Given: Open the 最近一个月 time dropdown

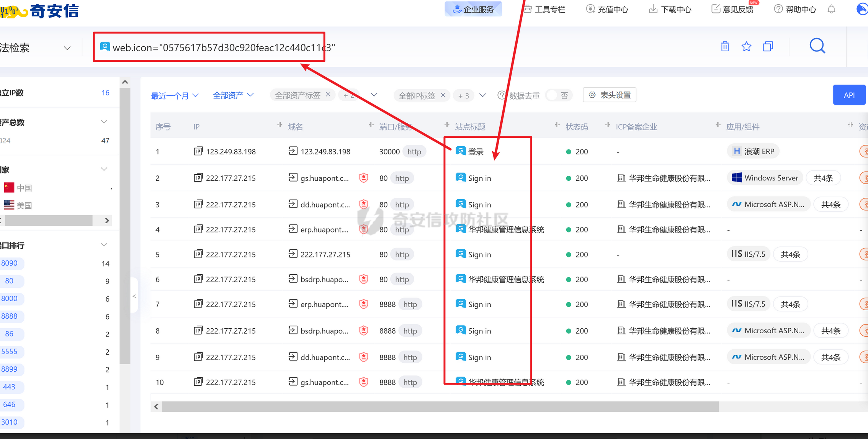Looking at the screenshot, I should [175, 95].
